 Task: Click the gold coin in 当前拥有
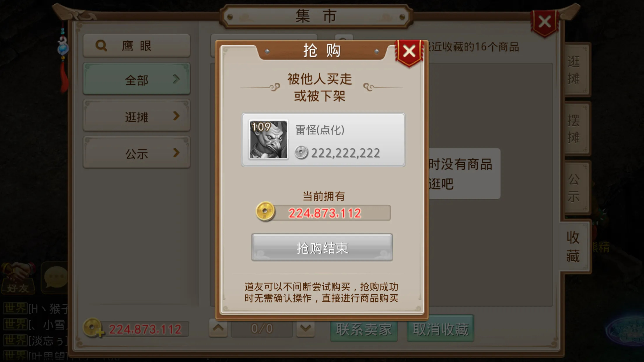click(265, 211)
